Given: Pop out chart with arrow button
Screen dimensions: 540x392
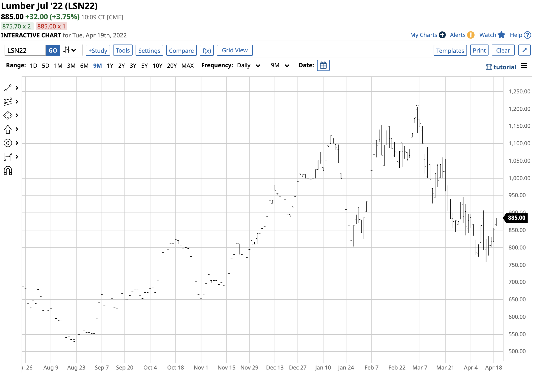Looking at the screenshot, I should point(525,50).
